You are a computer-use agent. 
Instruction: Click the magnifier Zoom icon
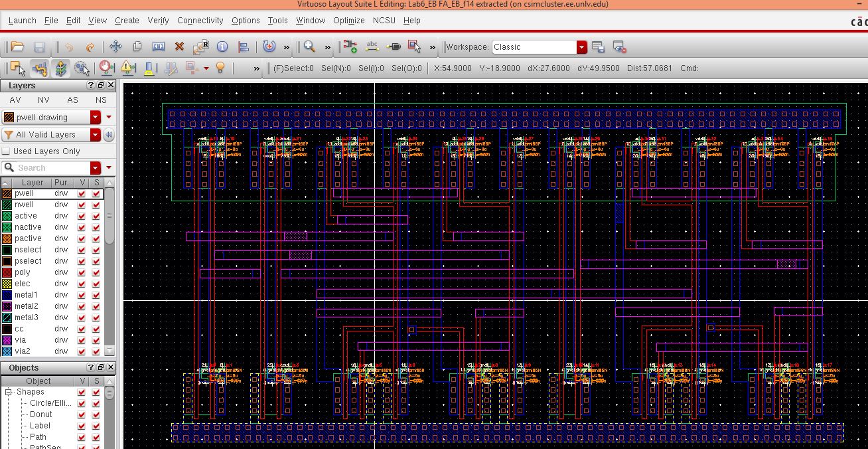point(309,46)
